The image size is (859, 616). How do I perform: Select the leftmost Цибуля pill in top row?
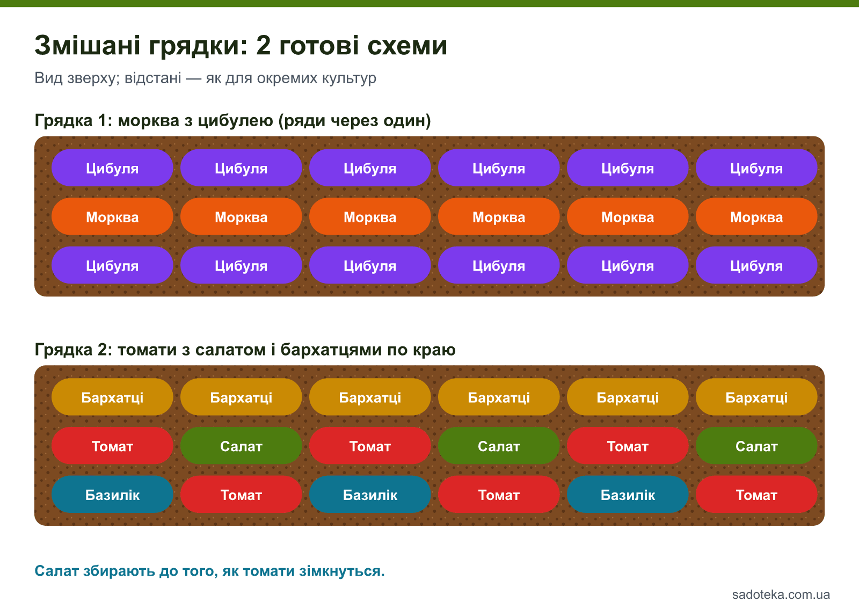click(112, 168)
